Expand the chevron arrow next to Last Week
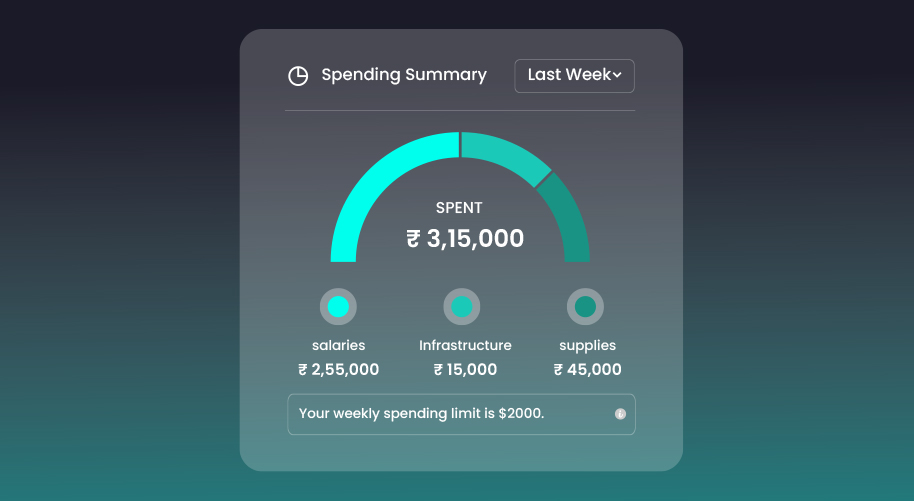Viewport: 914px width, 501px height. click(617, 76)
